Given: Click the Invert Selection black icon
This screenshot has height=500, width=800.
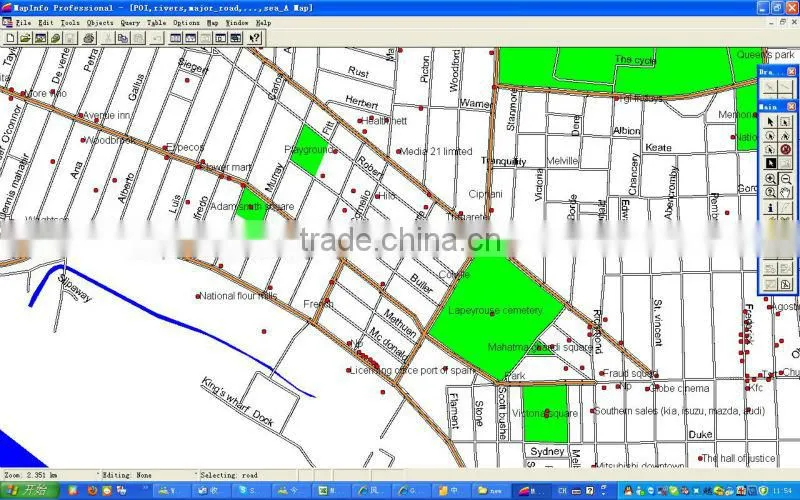Looking at the screenshot, I should coord(770,163).
